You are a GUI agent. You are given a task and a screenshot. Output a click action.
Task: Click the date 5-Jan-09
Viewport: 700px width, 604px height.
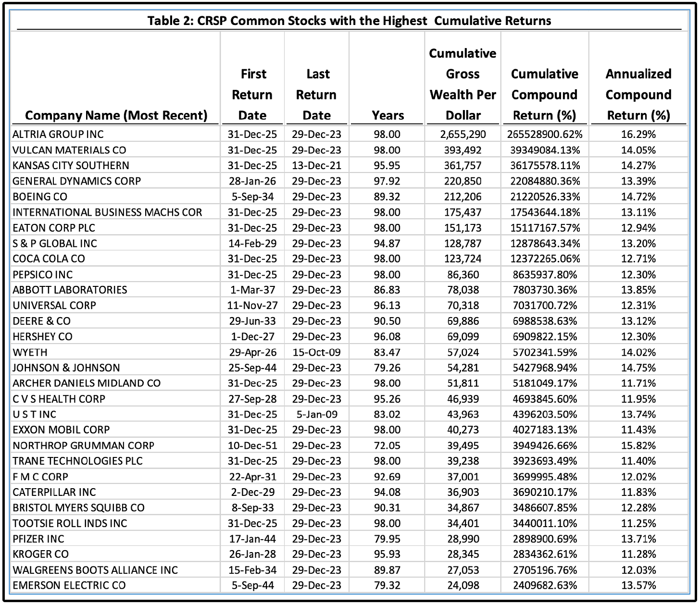(316, 414)
